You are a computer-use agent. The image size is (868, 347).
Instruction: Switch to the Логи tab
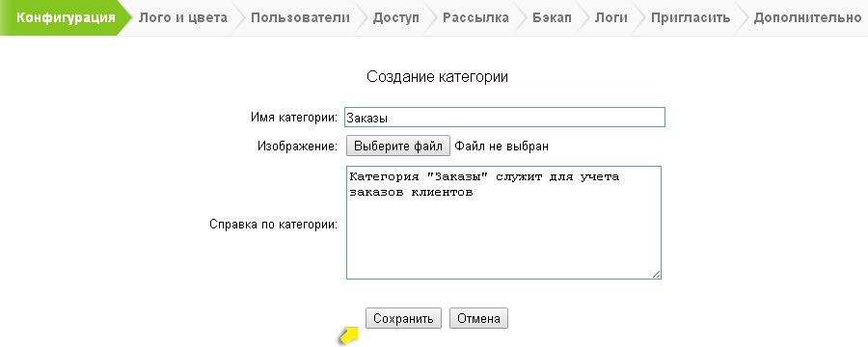coord(611,17)
